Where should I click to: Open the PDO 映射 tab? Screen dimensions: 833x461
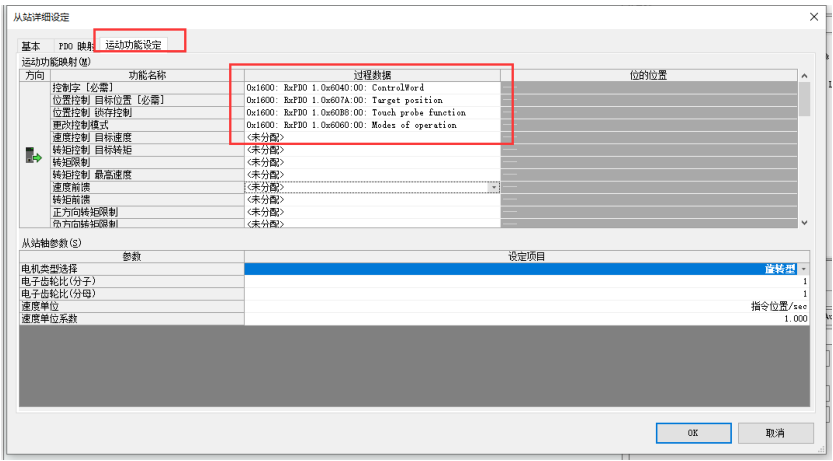tap(76, 46)
